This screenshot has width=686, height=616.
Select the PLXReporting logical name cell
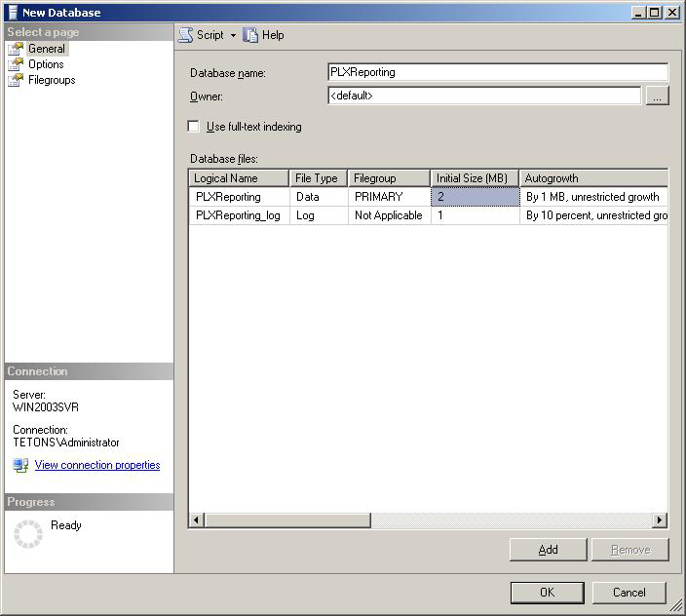240,197
